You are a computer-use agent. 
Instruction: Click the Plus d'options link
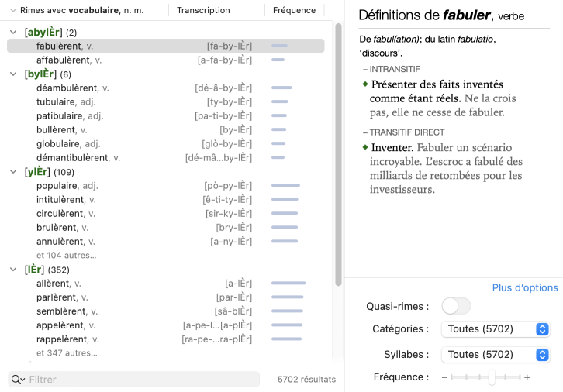pos(525,288)
